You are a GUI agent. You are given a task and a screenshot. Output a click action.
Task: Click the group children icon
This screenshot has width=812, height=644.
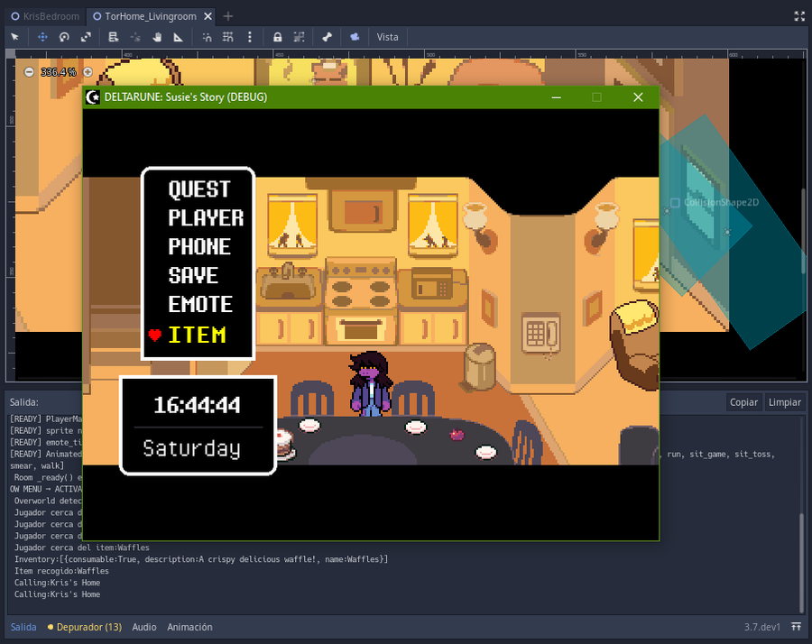pos(299,37)
